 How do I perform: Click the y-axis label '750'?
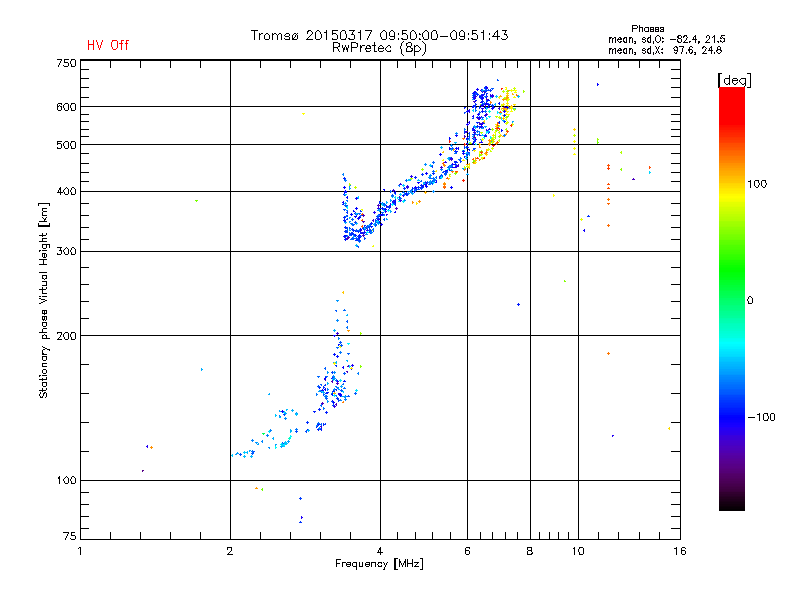[x=66, y=63]
